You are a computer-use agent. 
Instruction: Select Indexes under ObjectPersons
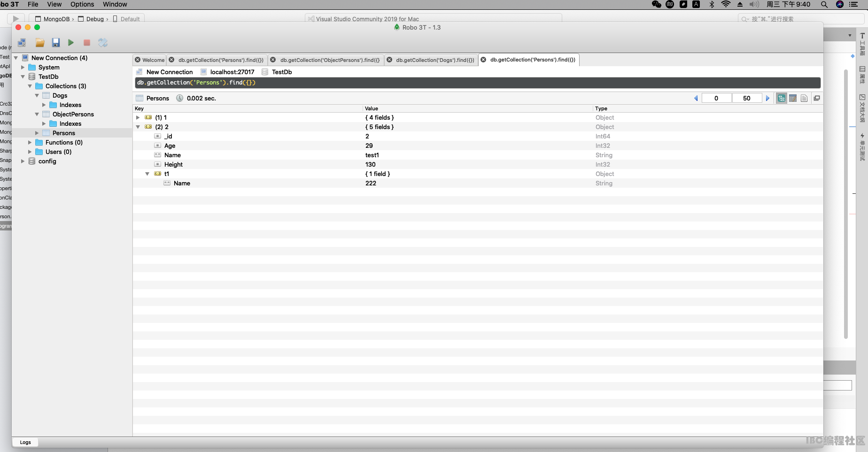pos(70,123)
